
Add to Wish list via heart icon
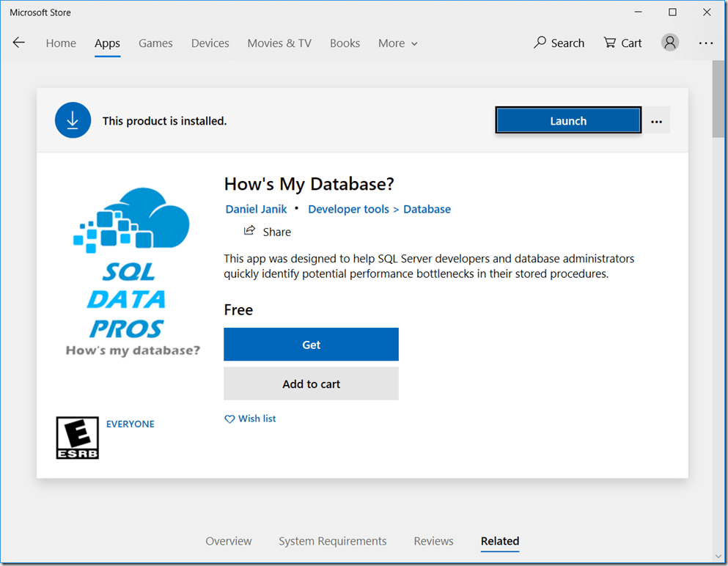229,419
